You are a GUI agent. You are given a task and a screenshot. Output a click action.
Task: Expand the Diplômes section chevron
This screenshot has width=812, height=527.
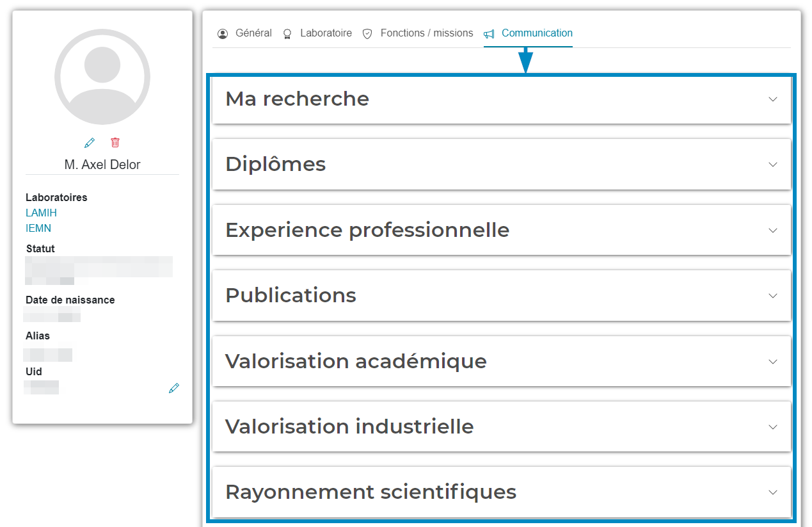click(773, 165)
